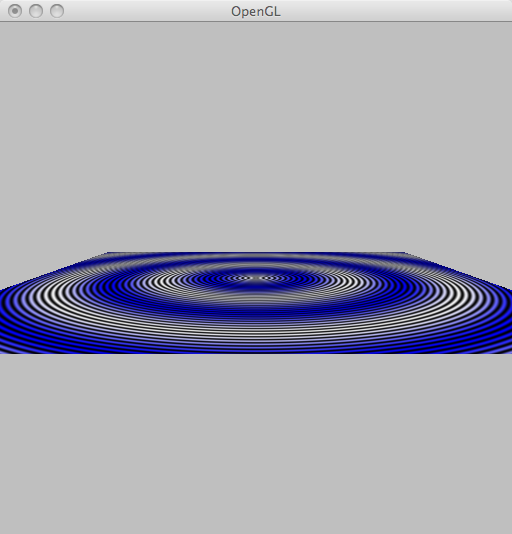Select bright white rings right of ripple center
The width and height of the screenshot is (512, 534).
click(344, 282)
